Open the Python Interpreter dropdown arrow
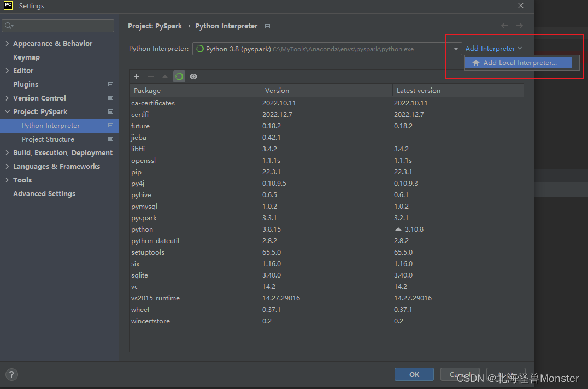This screenshot has width=588, height=389. click(x=456, y=49)
